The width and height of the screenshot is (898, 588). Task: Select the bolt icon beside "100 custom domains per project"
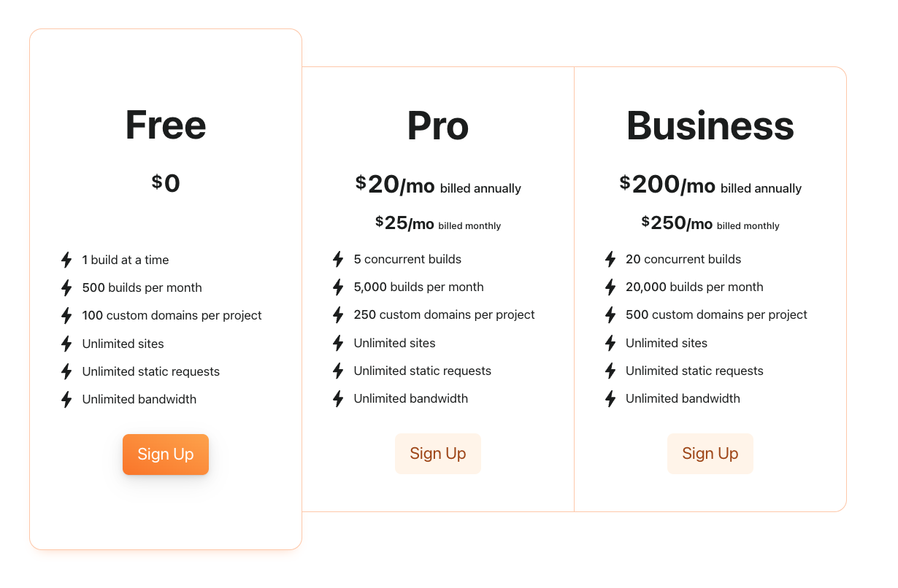[x=65, y=315]
